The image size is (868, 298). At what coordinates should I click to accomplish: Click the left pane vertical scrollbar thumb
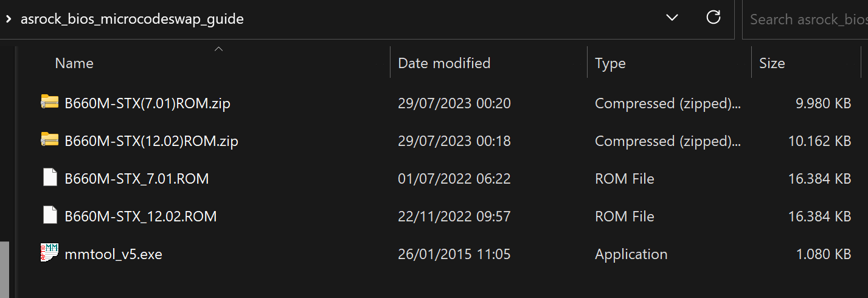(x=4, y=268)
